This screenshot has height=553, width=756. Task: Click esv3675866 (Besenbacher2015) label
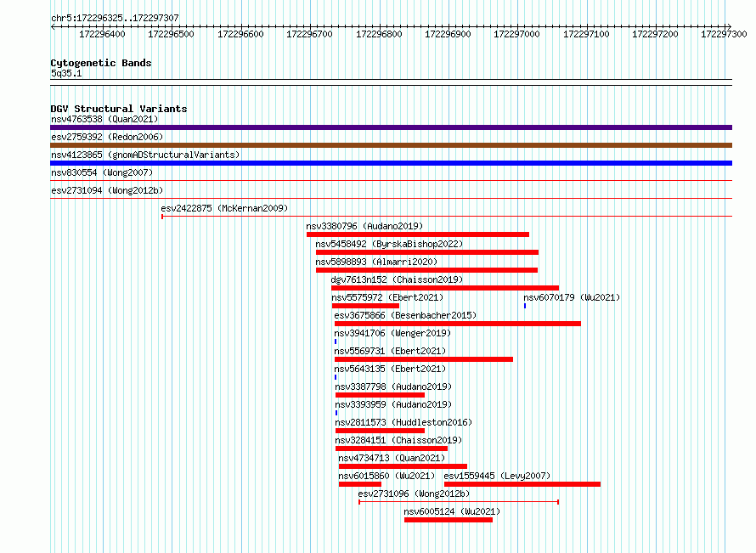coord(405,315)
